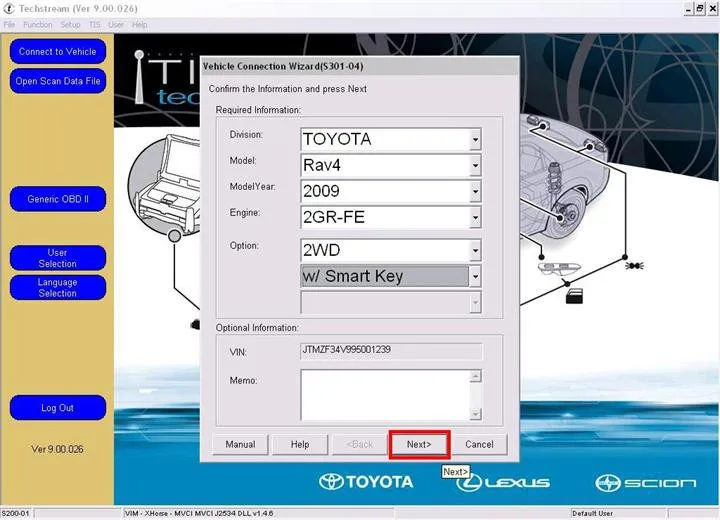Open the Function menu
This screenshot has height=520, width=720.
[x=38, y=25]
